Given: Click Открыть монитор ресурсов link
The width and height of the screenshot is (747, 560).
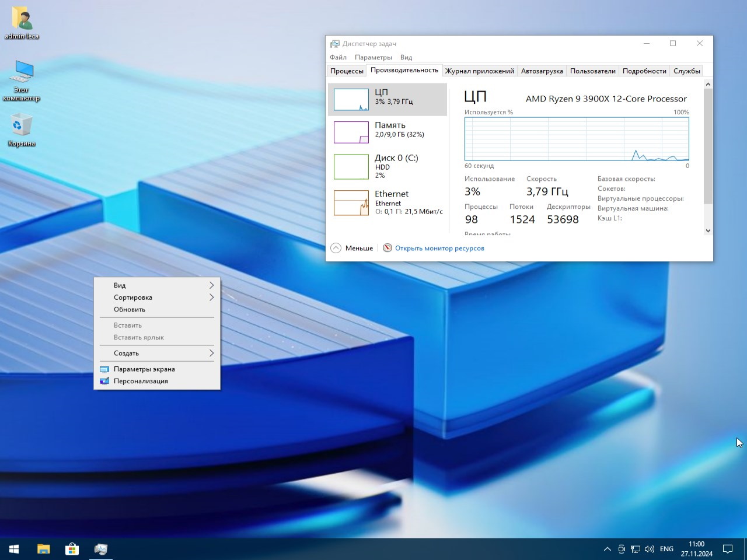Looking at the screenshot, I should click(x=439, y=248).
